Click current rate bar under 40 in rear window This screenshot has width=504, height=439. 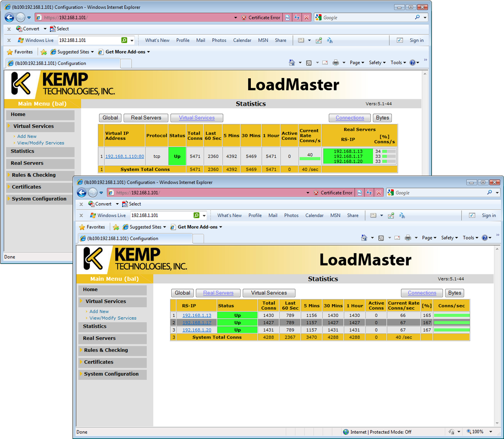coord(310,159)
